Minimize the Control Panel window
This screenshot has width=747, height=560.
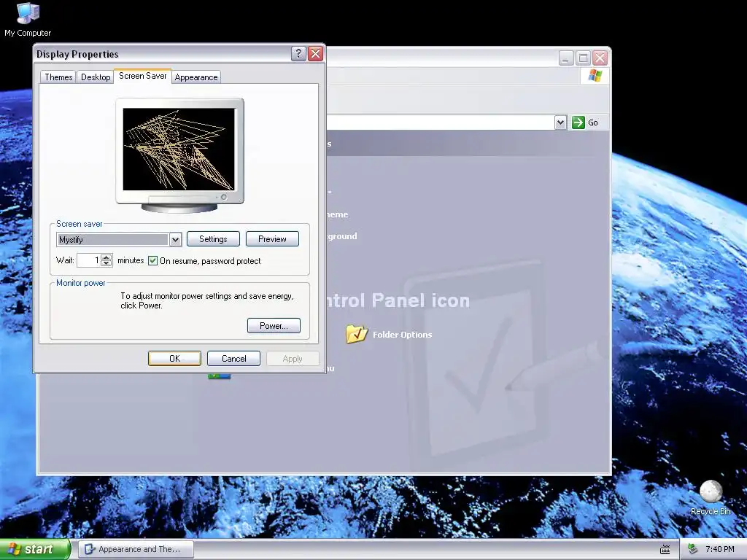(x=565, y=58)
